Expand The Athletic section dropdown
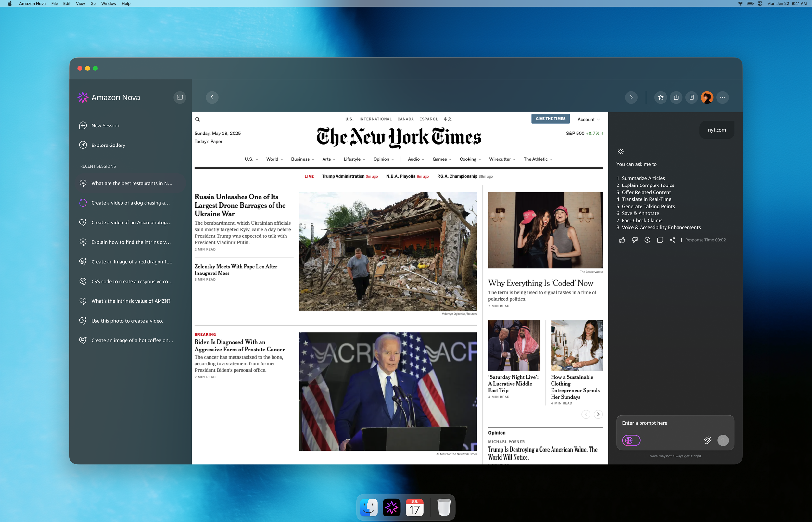812x522 pixels. tap(538, 159)
